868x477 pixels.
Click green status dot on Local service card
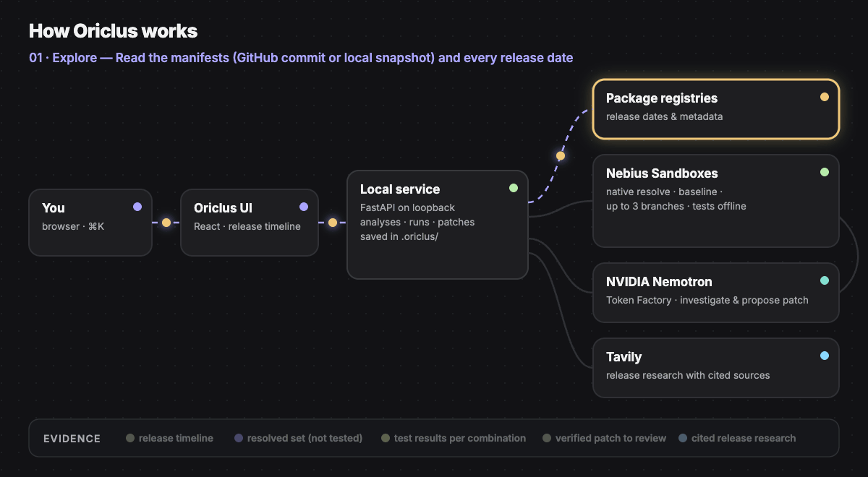[514, 188]
